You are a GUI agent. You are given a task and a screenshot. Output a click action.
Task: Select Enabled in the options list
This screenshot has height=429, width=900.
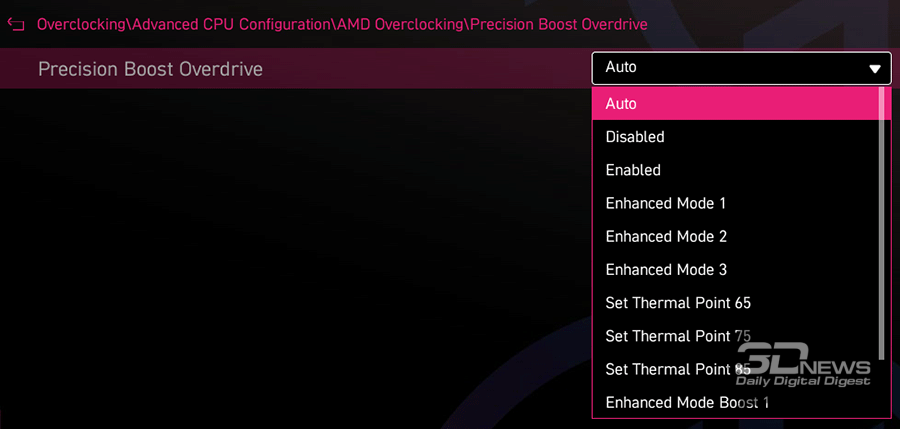633,170
